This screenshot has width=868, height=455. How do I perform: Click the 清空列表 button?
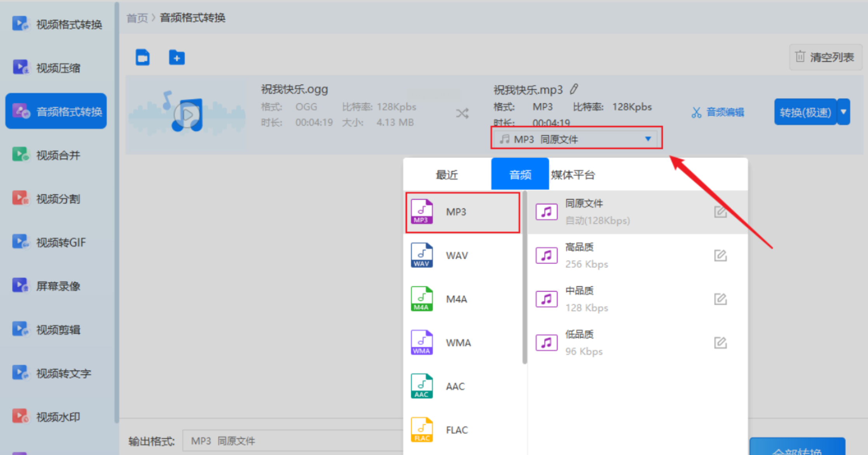pos(825,57)
